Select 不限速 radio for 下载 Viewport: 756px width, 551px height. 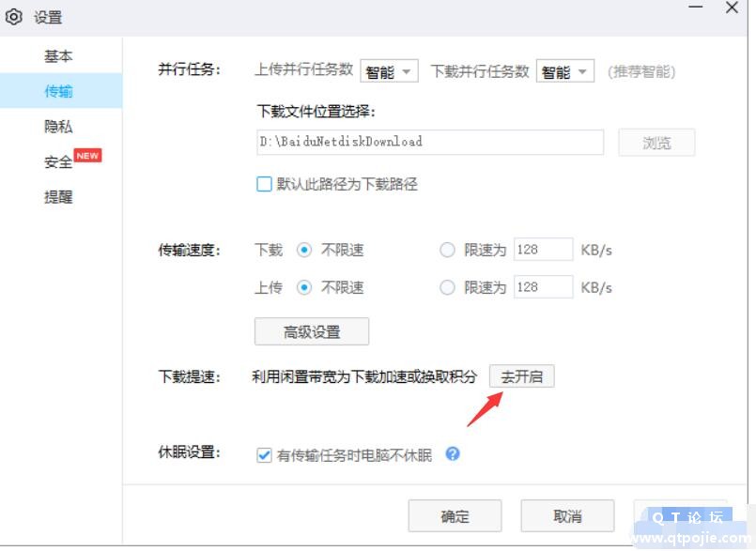(x=303, y=250)
